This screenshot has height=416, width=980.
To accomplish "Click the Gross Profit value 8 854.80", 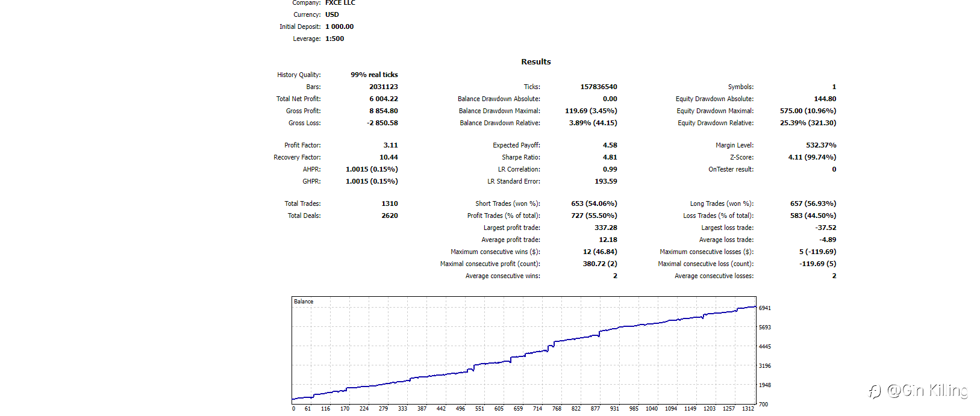I will tap(384, 111).
